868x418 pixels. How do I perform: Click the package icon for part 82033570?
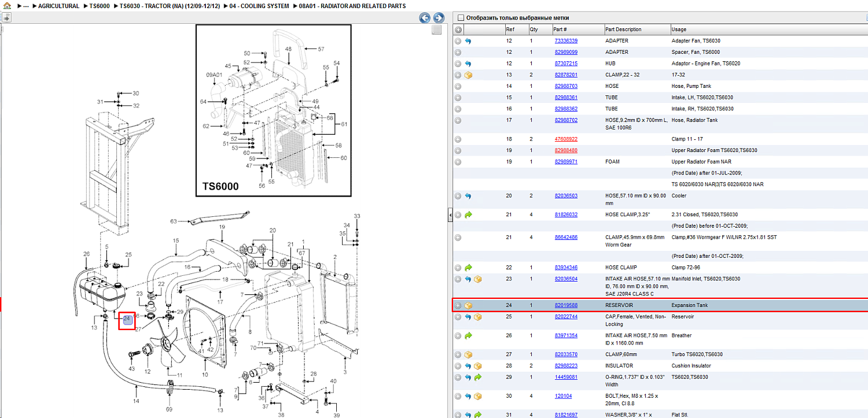pyautogui.click(x=468, y=354)
